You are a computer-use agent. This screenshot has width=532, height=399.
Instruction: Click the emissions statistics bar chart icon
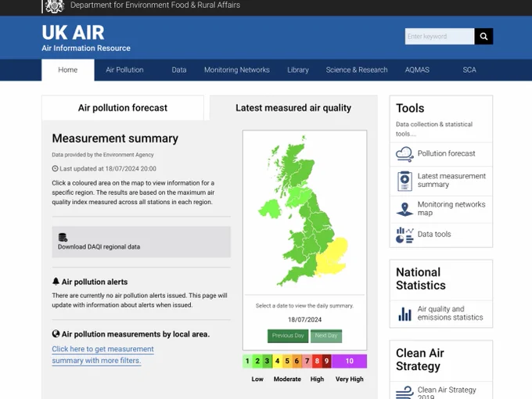pos(404,314)
